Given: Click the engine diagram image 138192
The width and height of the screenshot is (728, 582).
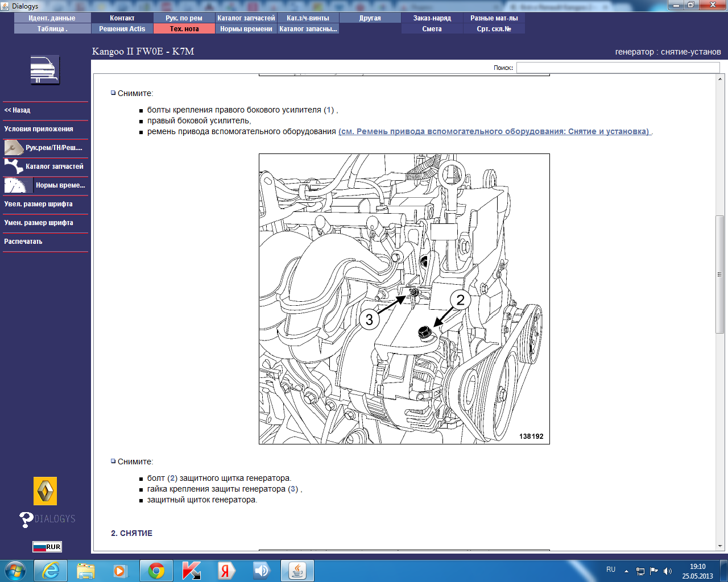Looking at the screenshot, I should tap(404, 299).
